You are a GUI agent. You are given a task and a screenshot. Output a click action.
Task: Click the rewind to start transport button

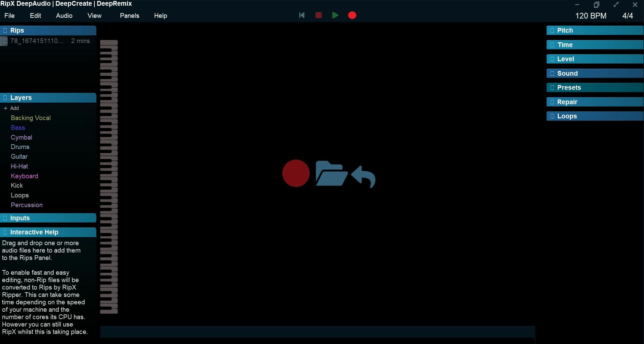302,15
